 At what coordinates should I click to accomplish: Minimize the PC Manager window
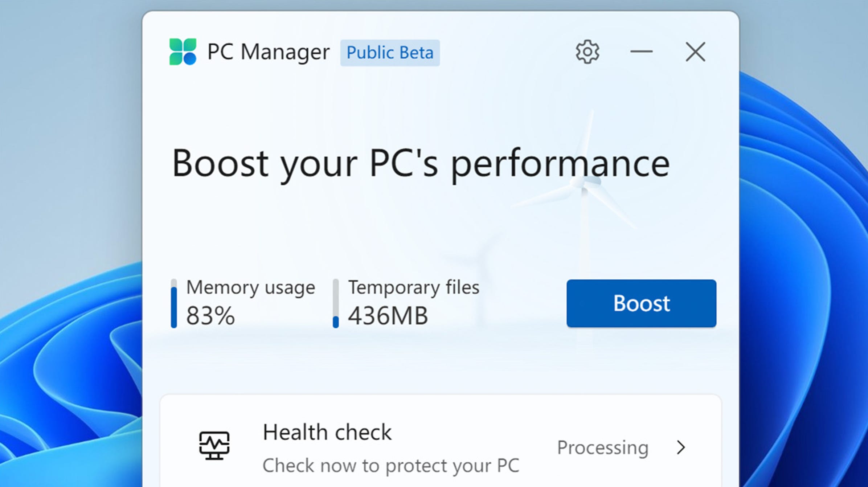coord(641,52)
